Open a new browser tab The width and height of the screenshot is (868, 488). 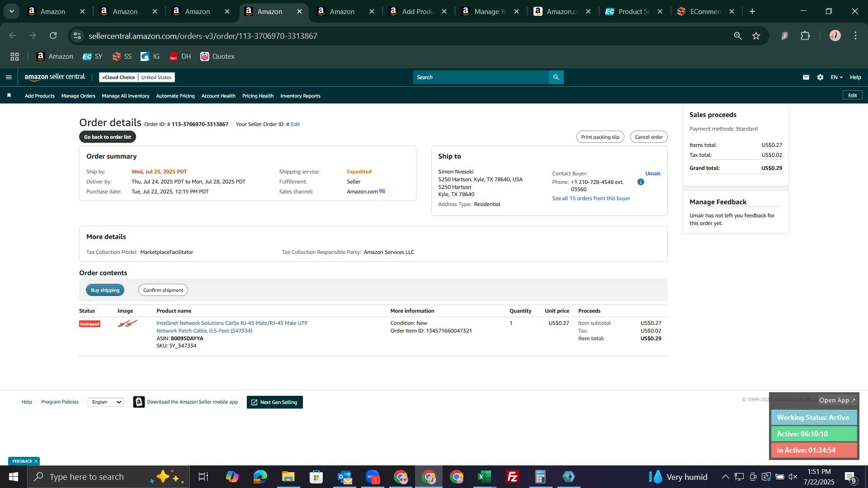pos(752,11)
